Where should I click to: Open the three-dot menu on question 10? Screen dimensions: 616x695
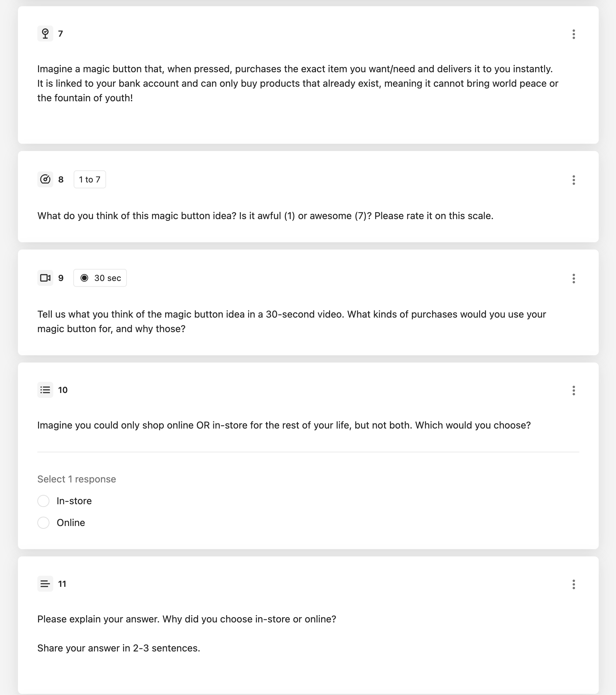click(x=573, y=390)
